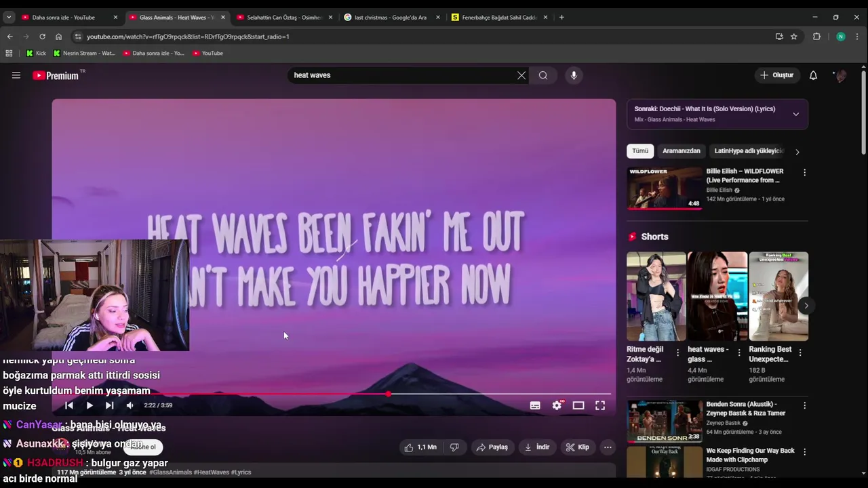
Task: Open Benden Sonra (Akustik) video title
Action: (746, 409)
